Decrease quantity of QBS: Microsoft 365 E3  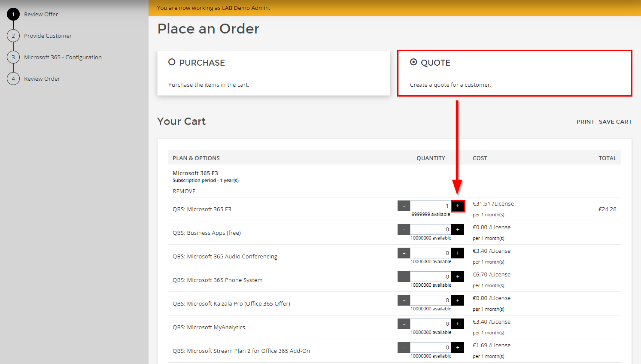click(404, 206)
